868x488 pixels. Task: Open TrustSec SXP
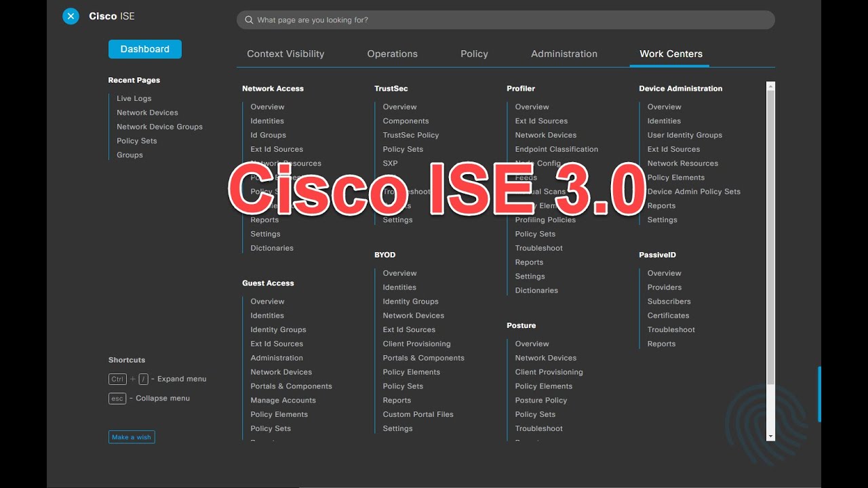[390, 163]
